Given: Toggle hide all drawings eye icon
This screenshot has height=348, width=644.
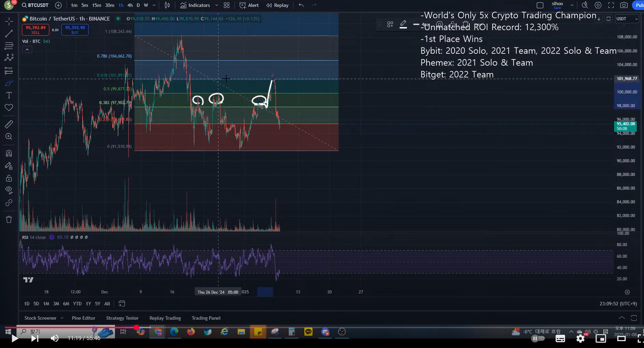Looking at the screenshot, I should [x=9, y=190].
